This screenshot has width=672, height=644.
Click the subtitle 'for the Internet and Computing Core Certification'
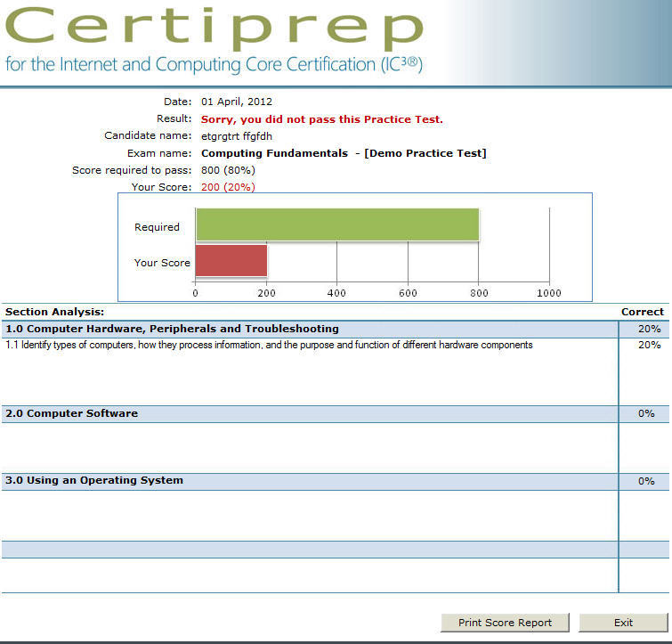coord(214,65)
